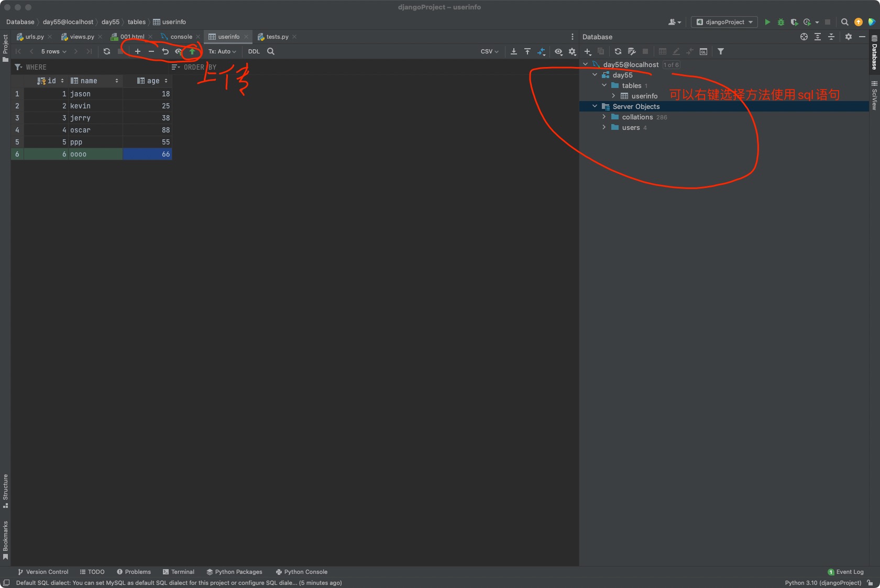This screenshot has height=588, width=880.
Task: Toggle the Project tool window
Action: [x=5, y=48]
